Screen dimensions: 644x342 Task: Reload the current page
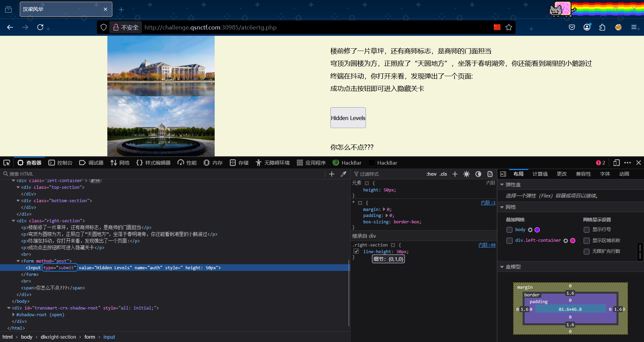click(40, 27)
